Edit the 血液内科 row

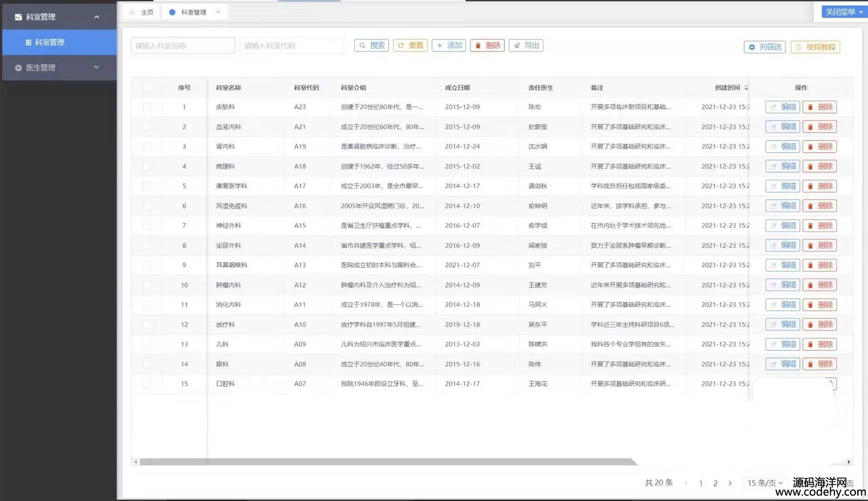783,127
